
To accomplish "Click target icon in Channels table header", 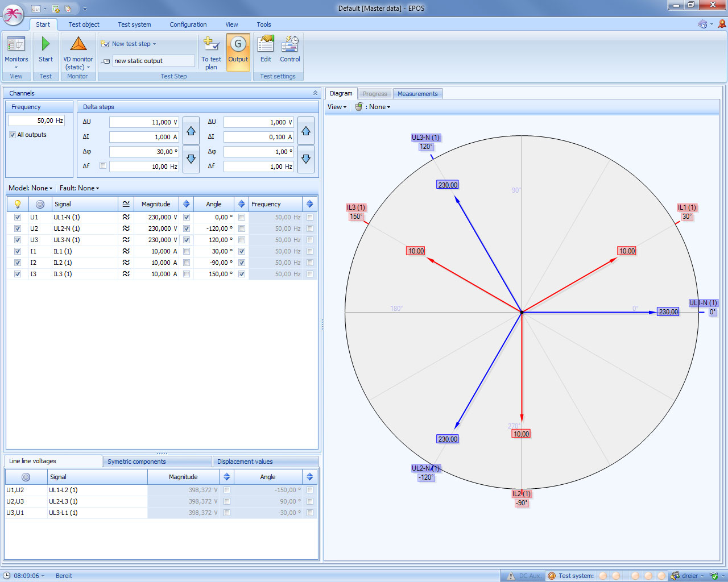I will coord(40,204).
